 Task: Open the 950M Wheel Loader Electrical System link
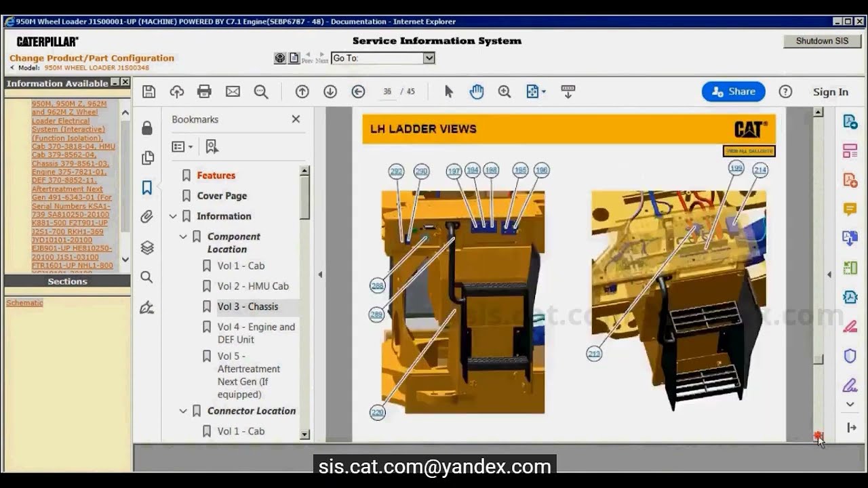pos(73,185)
